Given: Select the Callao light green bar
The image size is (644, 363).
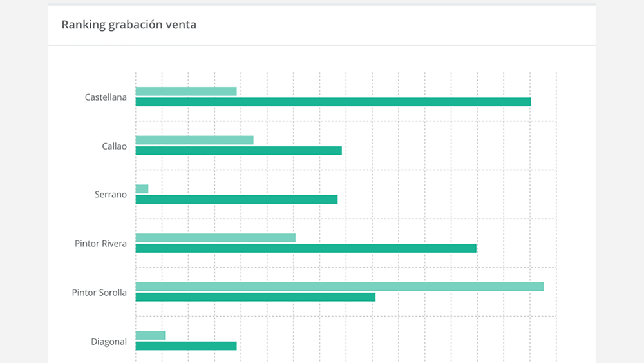Looking at the screenshot, I should point(194,140).
